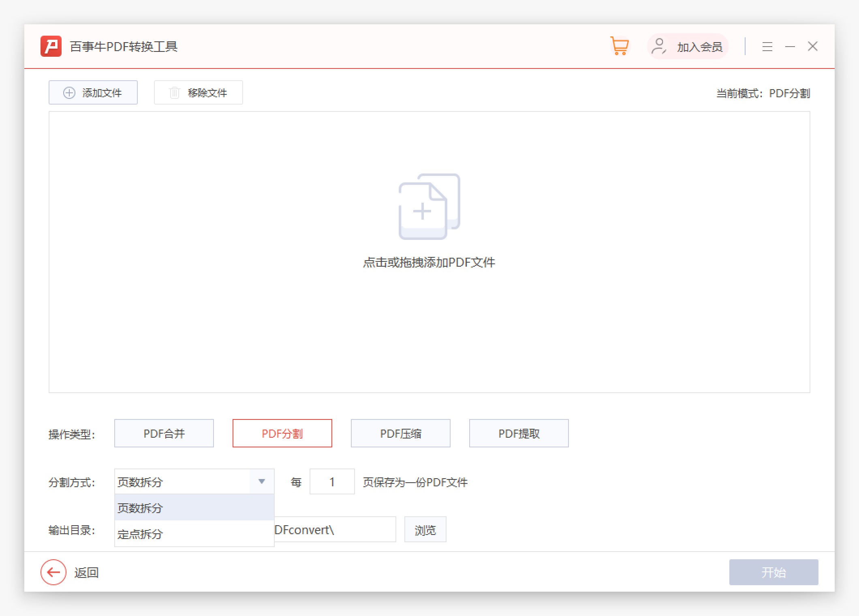The height and width of the screenshot is (616, 859).
Task: Click the plus circle icon on 添加文件
Action: [69, 93]
